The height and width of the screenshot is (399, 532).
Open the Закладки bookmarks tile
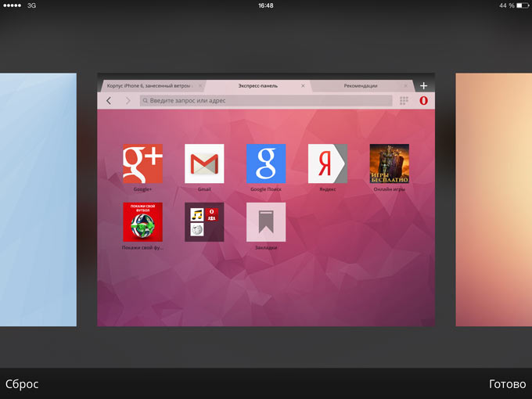[266, 222]
